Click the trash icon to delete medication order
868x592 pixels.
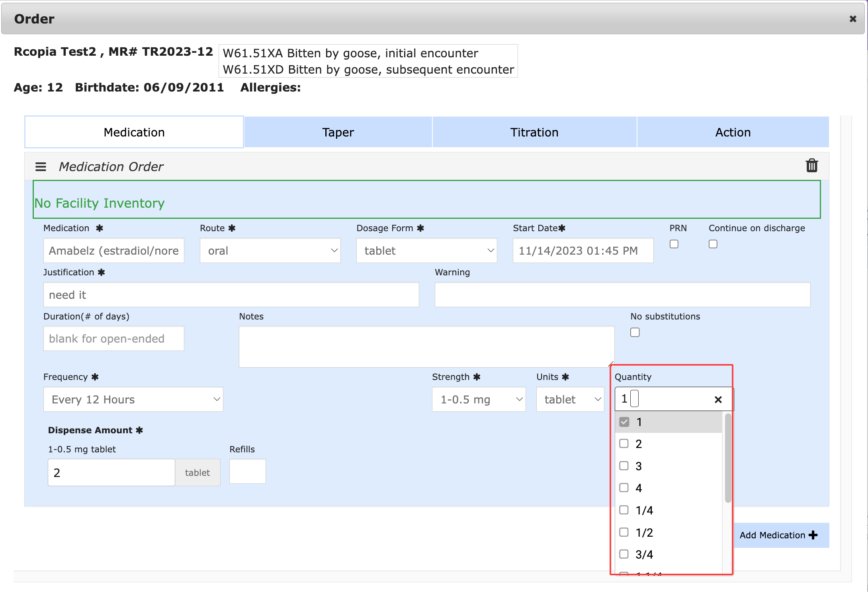tap(811, 166)
